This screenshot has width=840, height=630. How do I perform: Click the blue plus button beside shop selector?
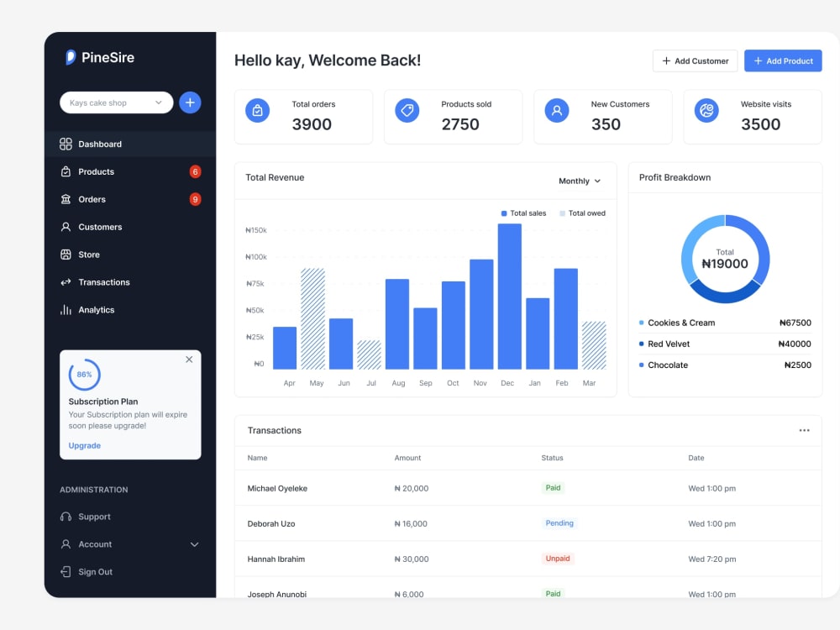point(190,102)
